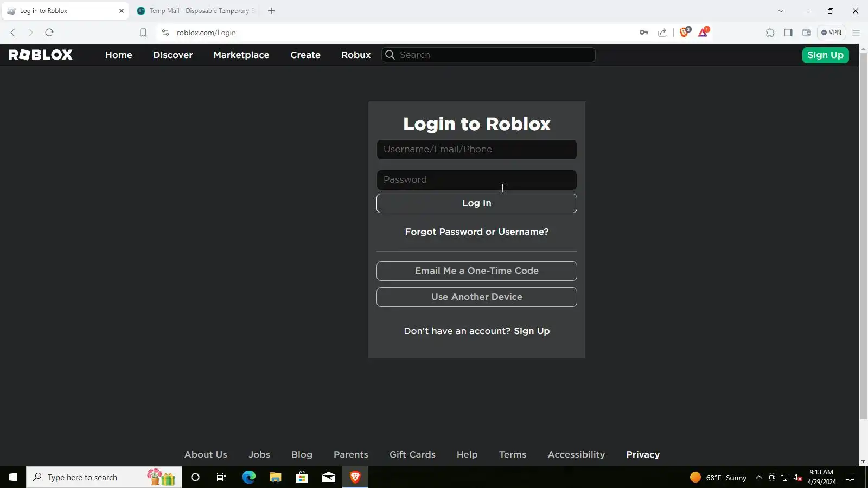Open a new browser tab
The height and width of the screenshot is (488, 868).
pos(271,11)
